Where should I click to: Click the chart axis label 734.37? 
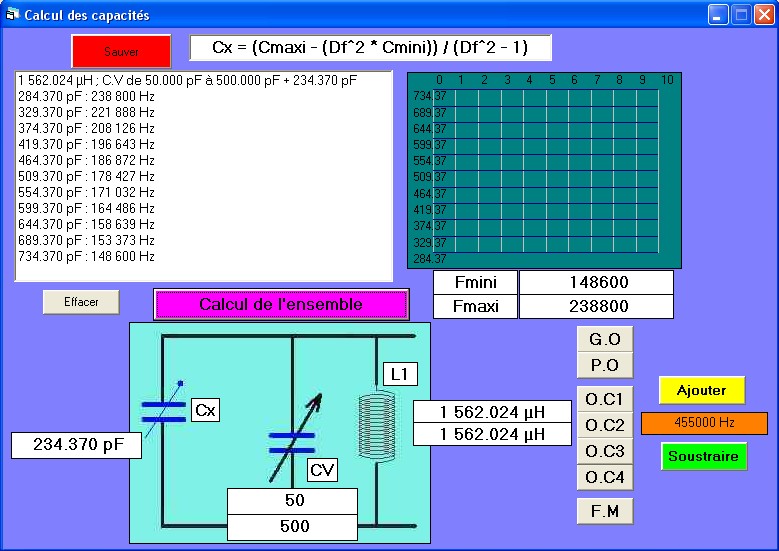click(430, 96)
